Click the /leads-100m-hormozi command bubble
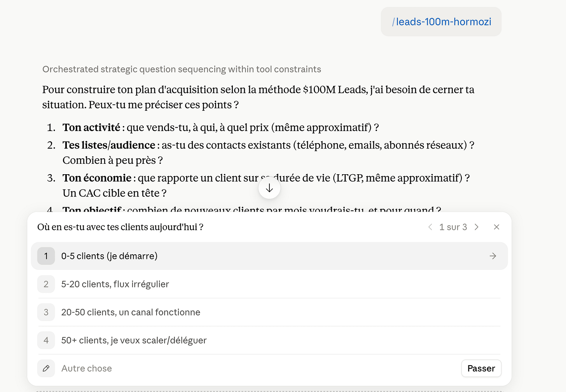Image resolution: width=566 pixels, height=392 pixels. pos(441,22)
